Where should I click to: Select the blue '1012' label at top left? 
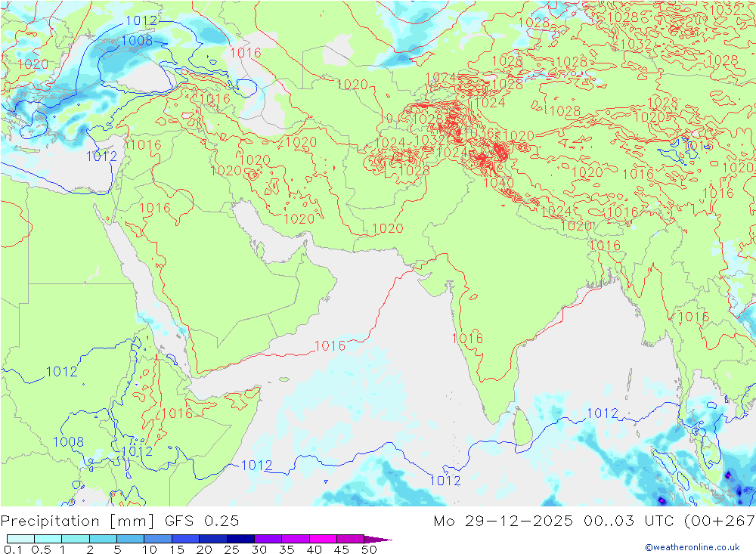pyautogui.click(x=141, y=20)
